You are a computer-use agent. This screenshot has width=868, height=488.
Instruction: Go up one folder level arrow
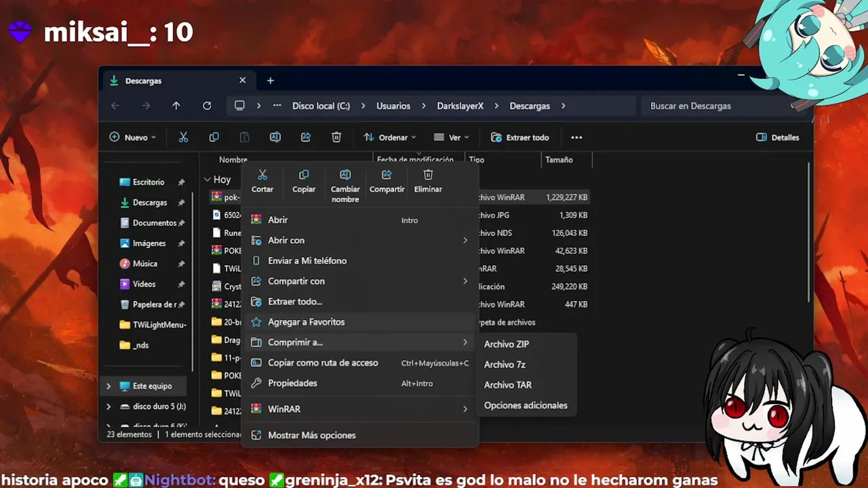pos(176,106)
